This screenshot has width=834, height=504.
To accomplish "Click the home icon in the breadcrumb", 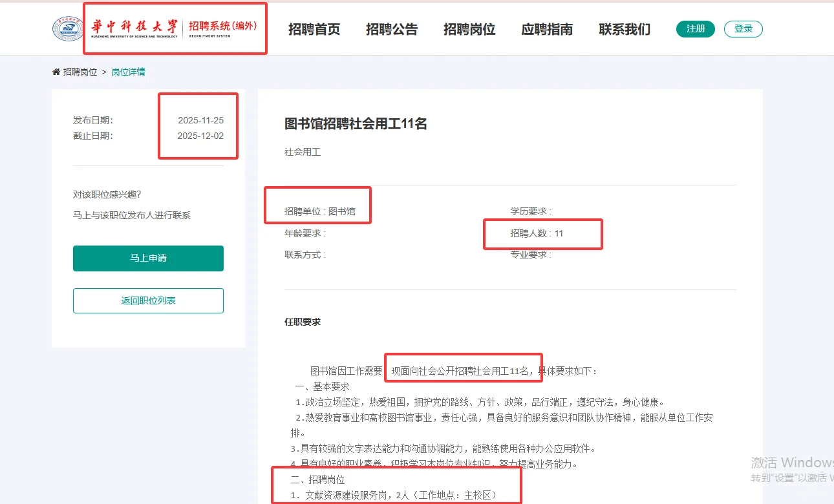I will pyautogui.click(x=55, y=71).
